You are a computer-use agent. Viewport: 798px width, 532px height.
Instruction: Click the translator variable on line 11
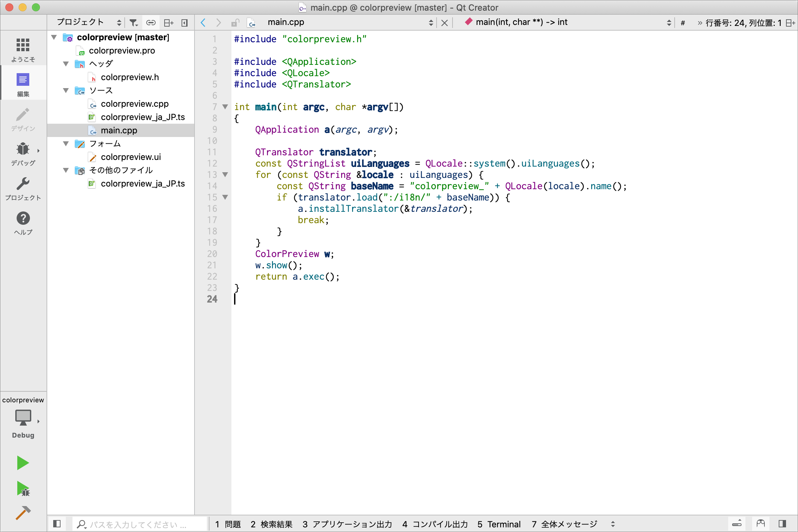tap(346, 152)
